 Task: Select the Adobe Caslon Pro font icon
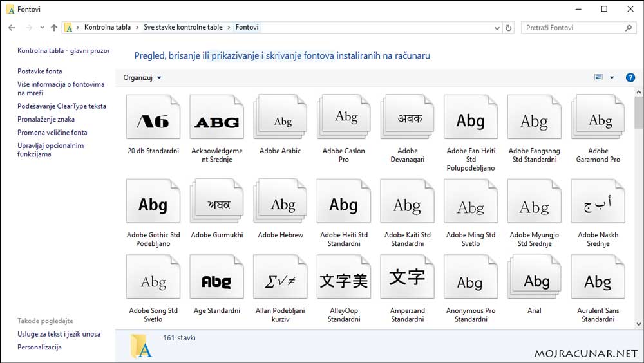[x=344, y=117]
